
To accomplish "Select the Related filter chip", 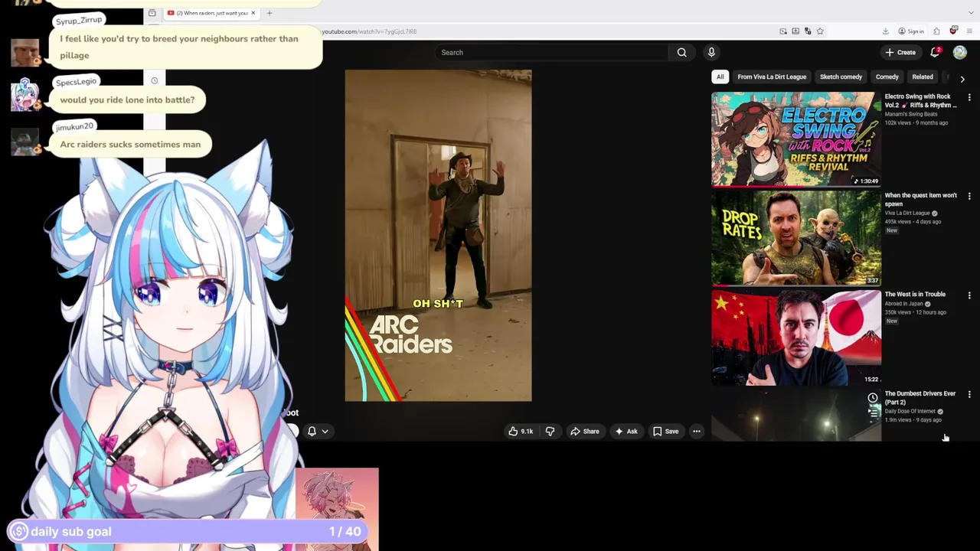I will point(923,77).
